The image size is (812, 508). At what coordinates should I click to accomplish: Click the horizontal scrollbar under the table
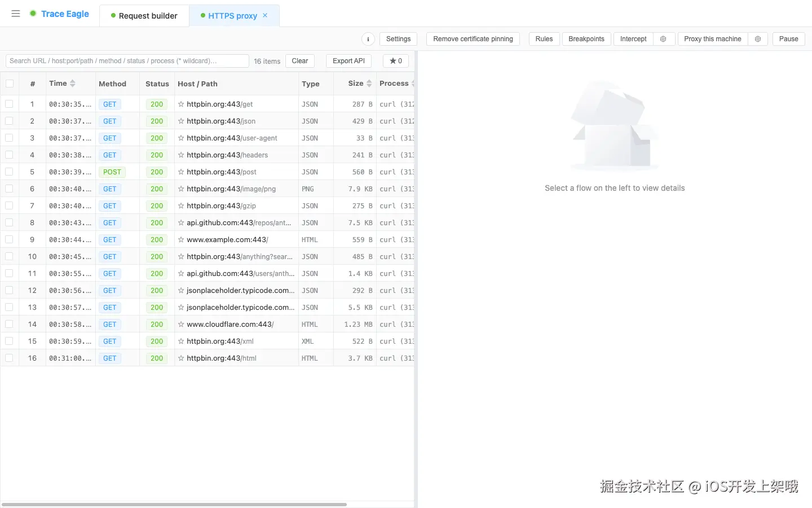[174, 505]
